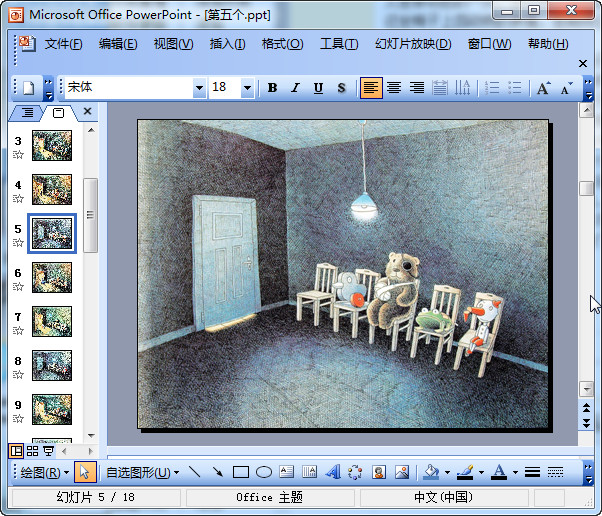Toggle italic formatting
The width and height of the screenshot is (602, 516).
(x=295, y=88)
